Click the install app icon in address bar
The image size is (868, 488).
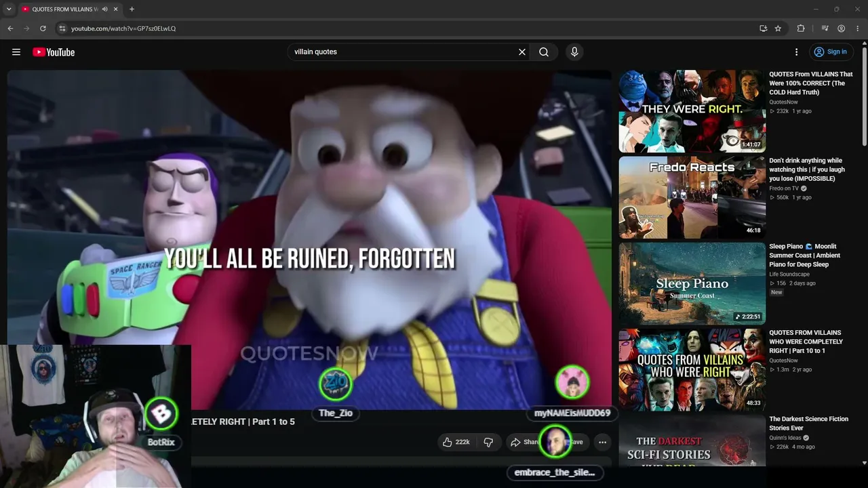point(764,28)
